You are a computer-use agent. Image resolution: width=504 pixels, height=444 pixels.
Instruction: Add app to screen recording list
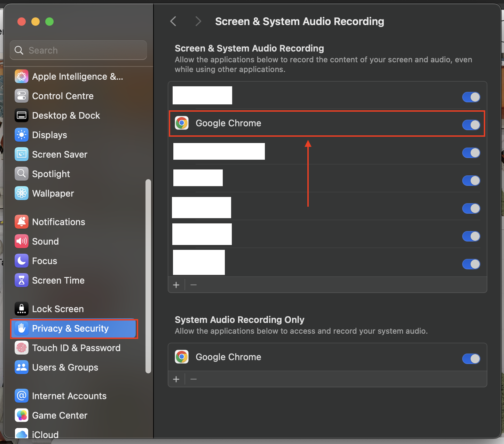(176, 285)
